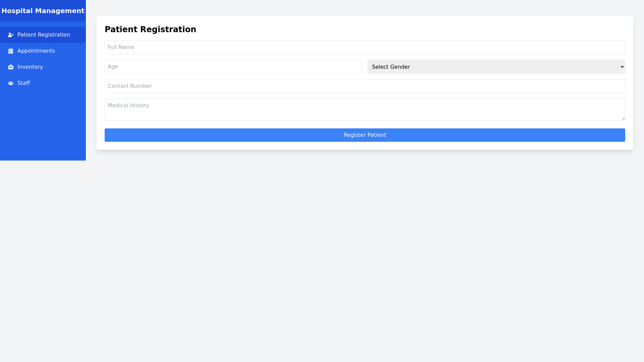Click the Hospital Management header title

tap(43, 11)
